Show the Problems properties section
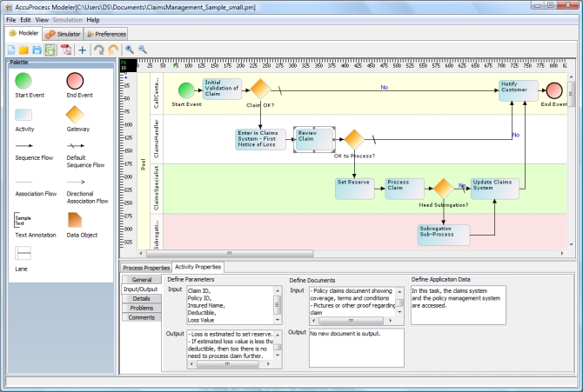This screenshot has width=583, height=392. click(142, 308)
